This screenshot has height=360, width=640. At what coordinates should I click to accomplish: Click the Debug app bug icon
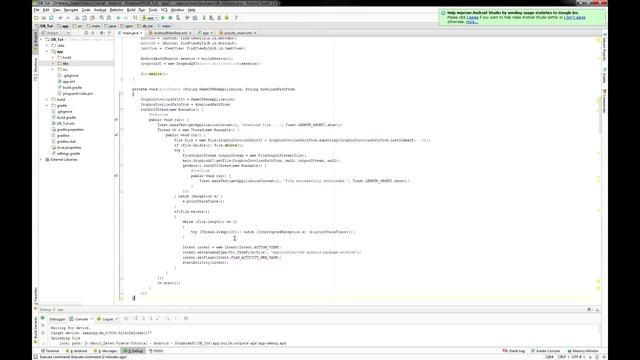[x=170, y=18]
